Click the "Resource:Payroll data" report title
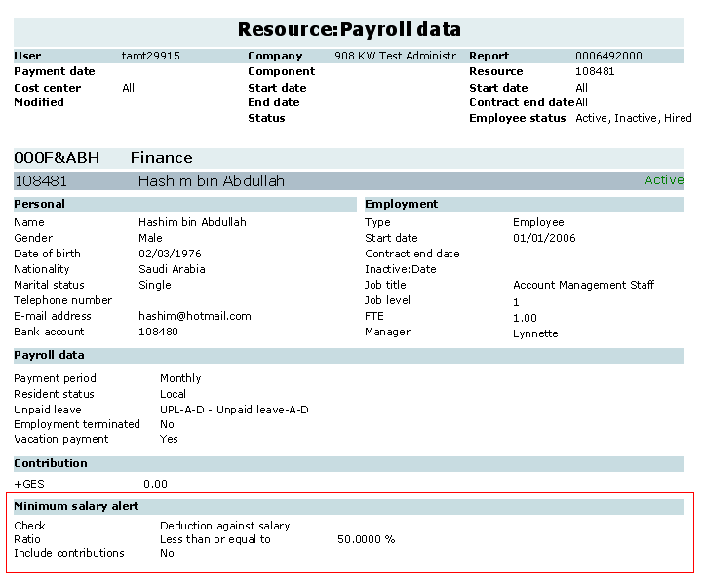Screen dimensions: 704x588 (x=349, y=29)
